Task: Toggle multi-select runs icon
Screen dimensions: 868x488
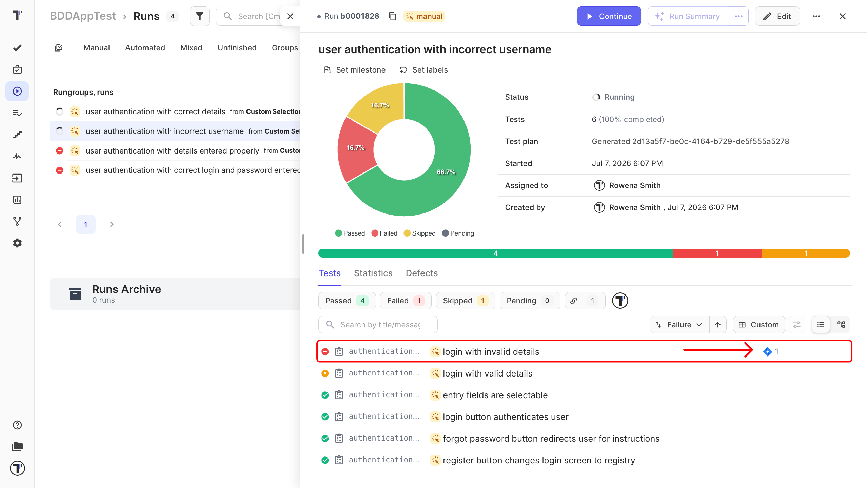Action: (x=59, y=48)
